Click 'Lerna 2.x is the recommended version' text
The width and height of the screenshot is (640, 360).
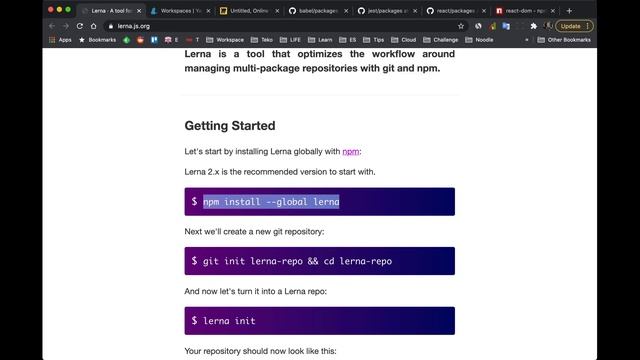tap(280, 172)
